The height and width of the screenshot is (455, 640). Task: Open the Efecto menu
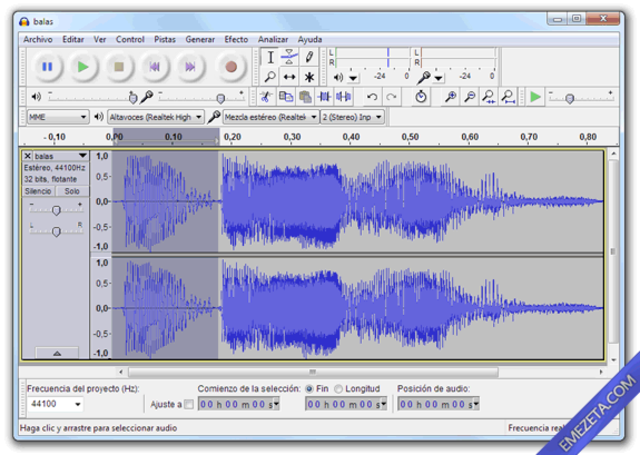[236, 40]
